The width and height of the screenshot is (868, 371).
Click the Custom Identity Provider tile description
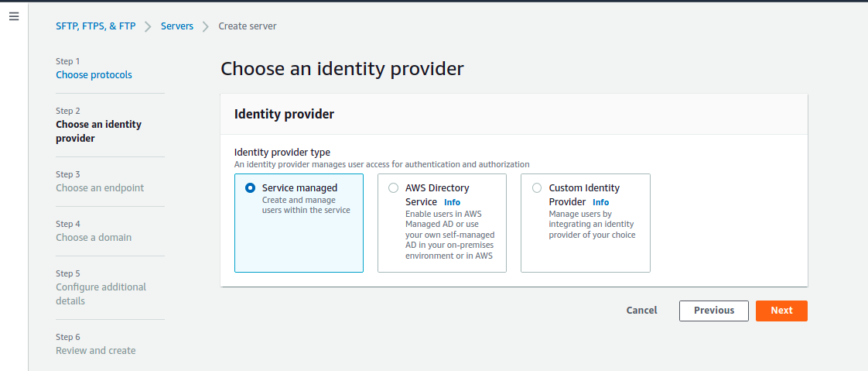592,224
